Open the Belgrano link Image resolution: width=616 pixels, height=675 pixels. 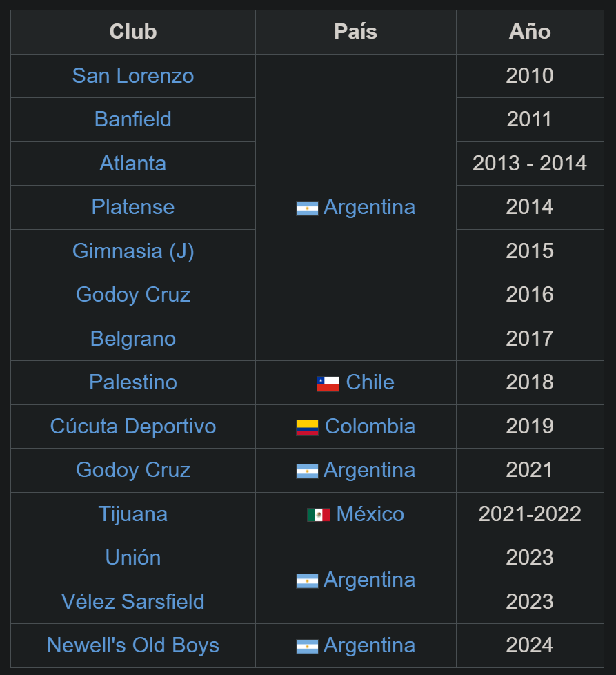[133, 339]
